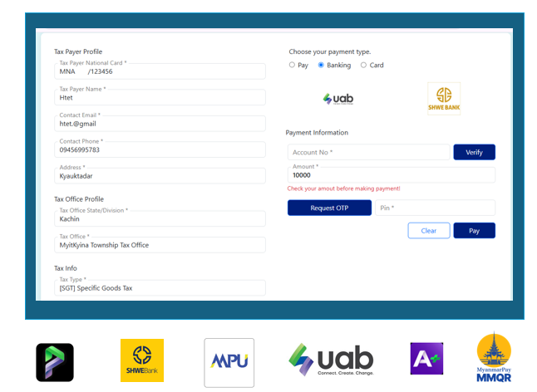The height and width of the screenshot is (392, 537).
Task: Click the black green P logo at bottom
Action: (55, 362)
